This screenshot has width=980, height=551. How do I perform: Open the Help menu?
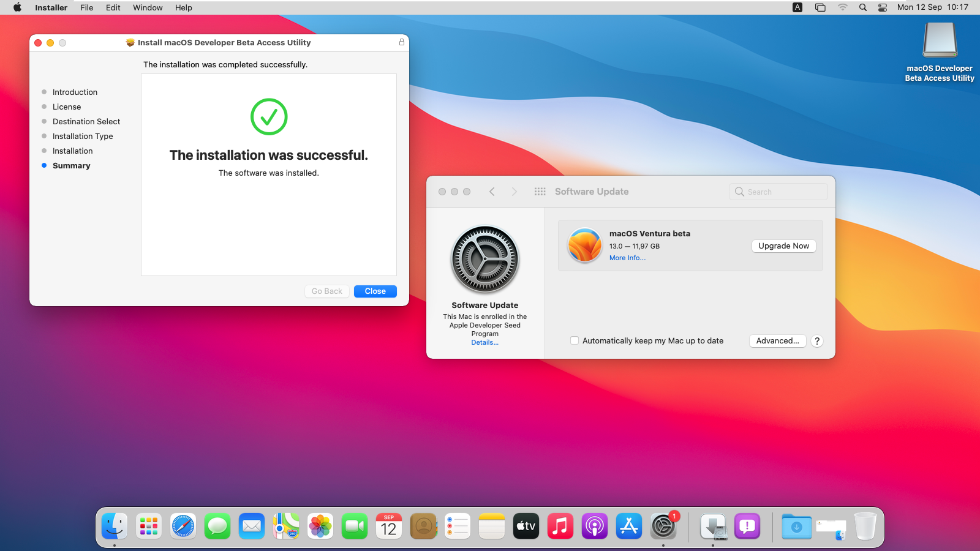[184, 7]
